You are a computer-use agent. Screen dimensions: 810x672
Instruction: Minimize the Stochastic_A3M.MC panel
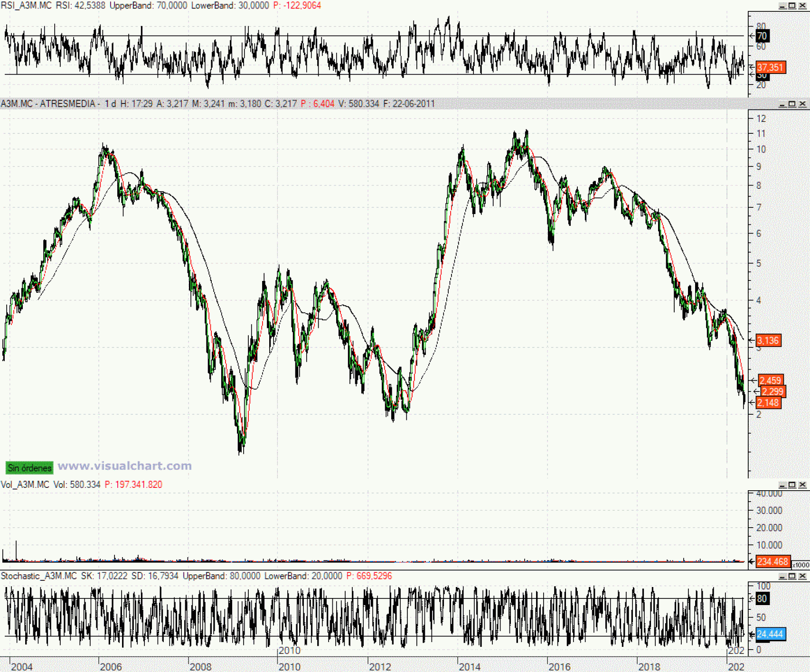coord(782,576)
